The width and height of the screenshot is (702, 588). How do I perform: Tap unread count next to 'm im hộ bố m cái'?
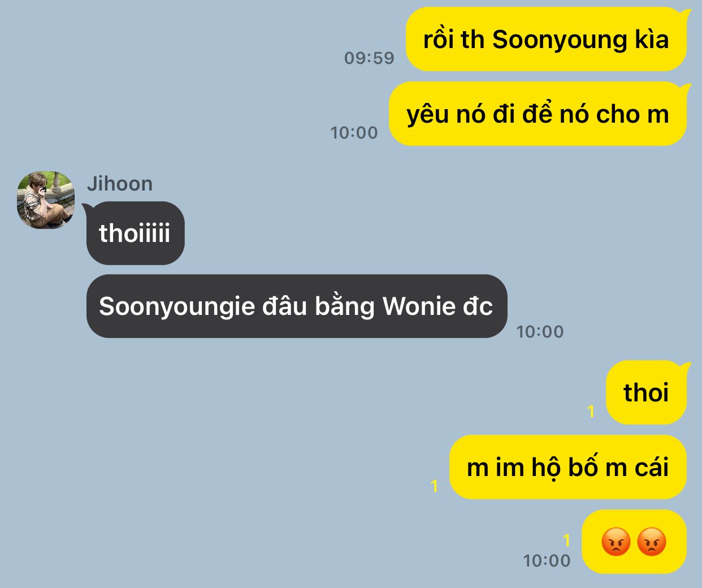click(x=434, y=486)
